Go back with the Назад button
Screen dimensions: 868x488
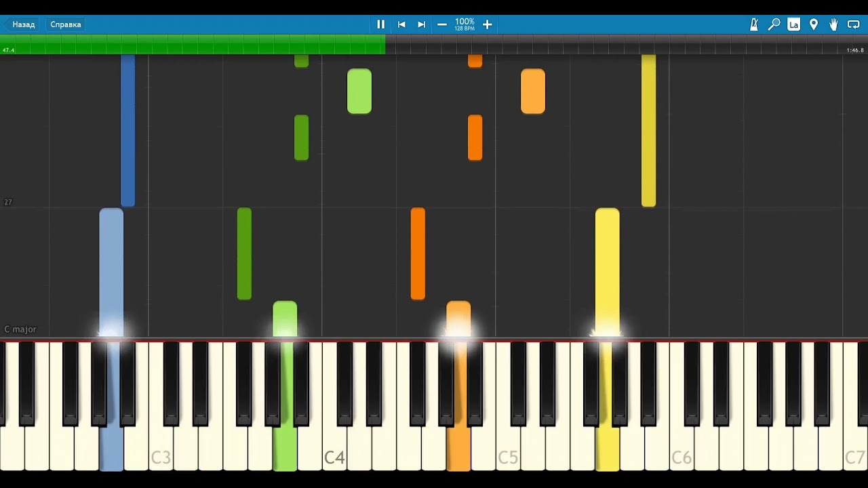tap(21, 24)
